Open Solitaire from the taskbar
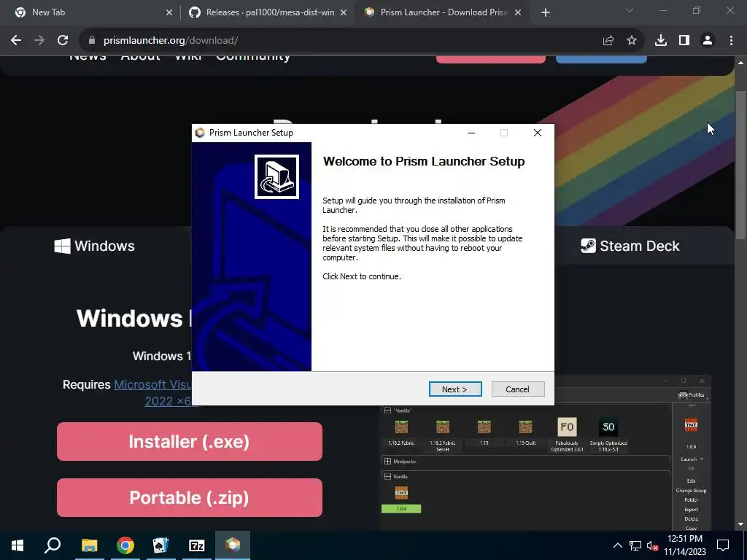Image resolution: width=747 pixels, height=560 pixels. [x=160, y=545]
